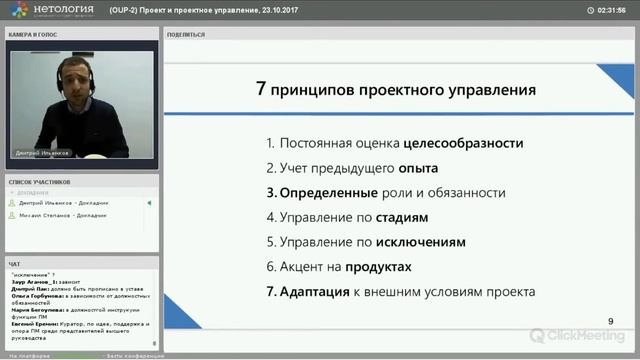The width and height of the screenshot is (640, 360).
Task: Click the chat message from Мария Богоулова
Action: pos(76,313)
